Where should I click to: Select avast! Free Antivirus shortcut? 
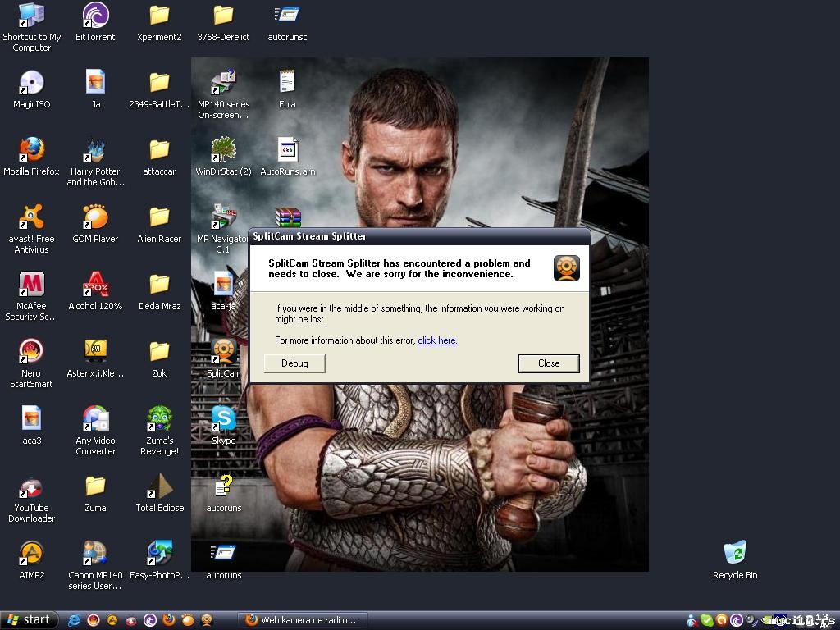[32, 229]
